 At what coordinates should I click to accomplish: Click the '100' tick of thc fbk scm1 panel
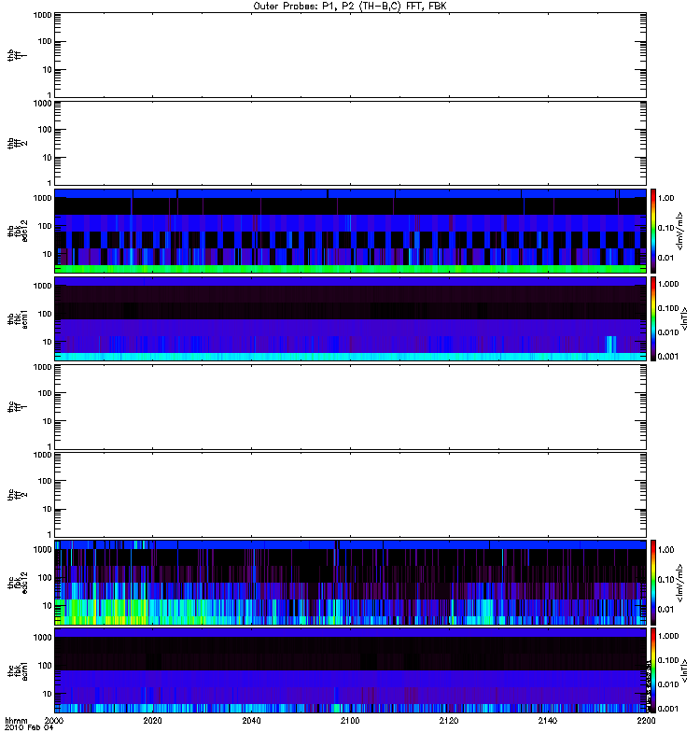tap(45, 666)
